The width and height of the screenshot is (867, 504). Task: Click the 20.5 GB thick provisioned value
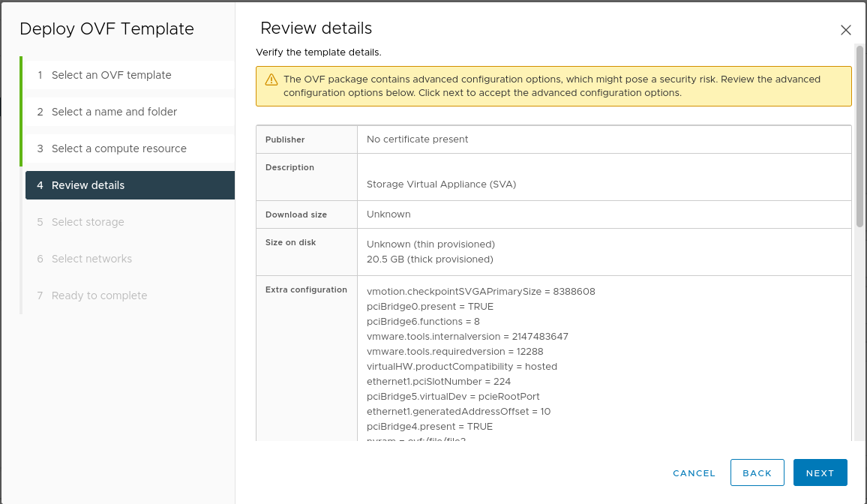point(430,259)
